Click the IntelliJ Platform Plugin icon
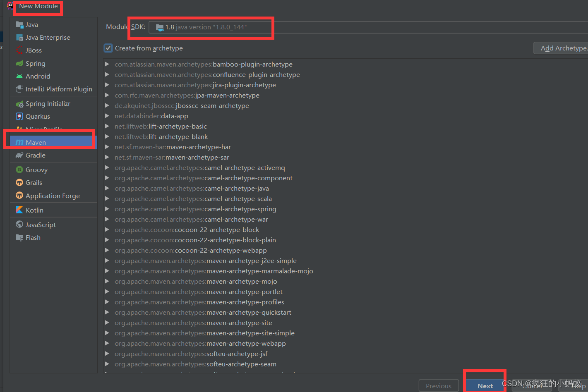This screenshot has height=392, width=588. pyautogui.click(x=19, y=89)
